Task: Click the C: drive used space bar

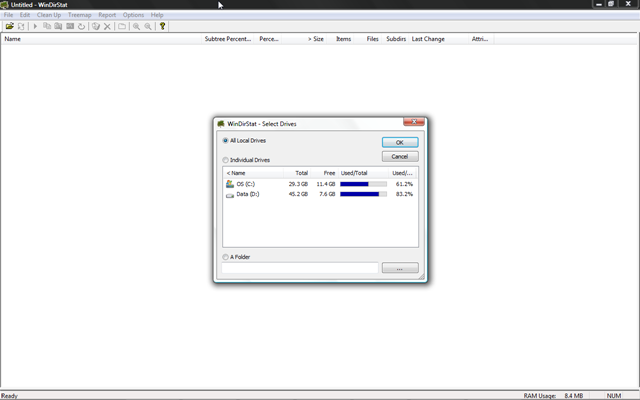Action: (x=363, y=184)
